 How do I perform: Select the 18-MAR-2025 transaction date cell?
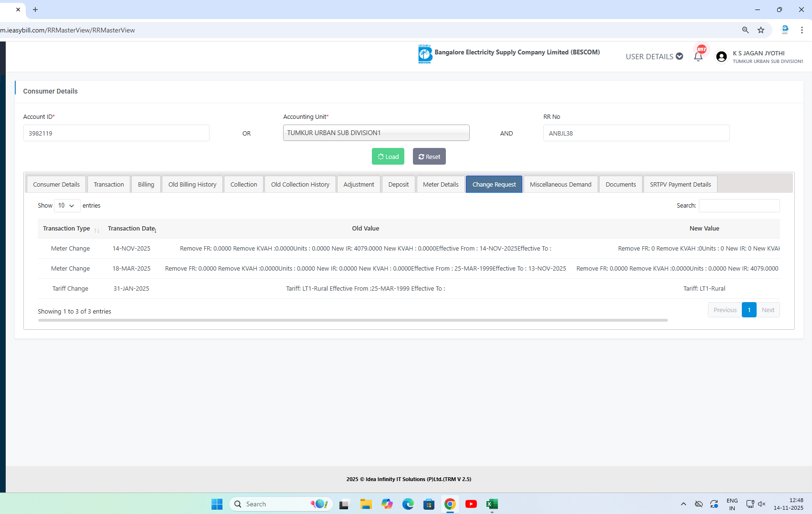coord(131,269)
